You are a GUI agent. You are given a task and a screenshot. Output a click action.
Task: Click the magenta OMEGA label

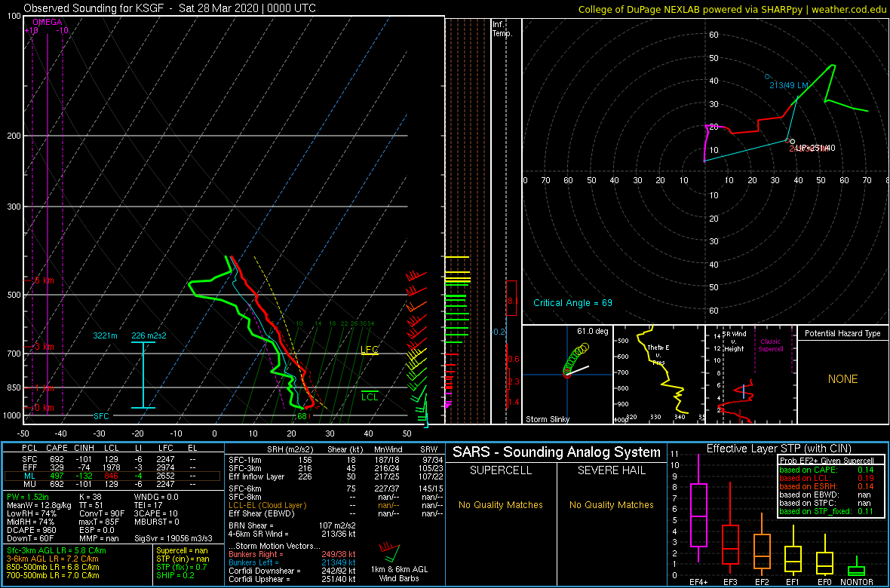tap(47, 22)
